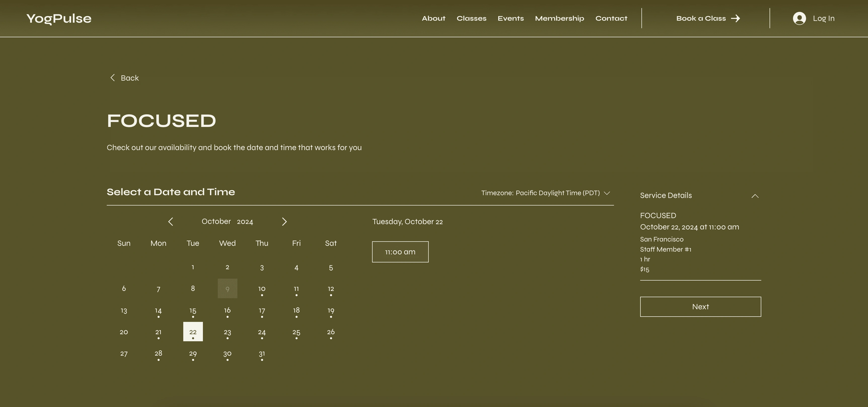This screenshot has height=407, width=868.
Task: Click the greyed-out date 9
Action: point(227,289)
